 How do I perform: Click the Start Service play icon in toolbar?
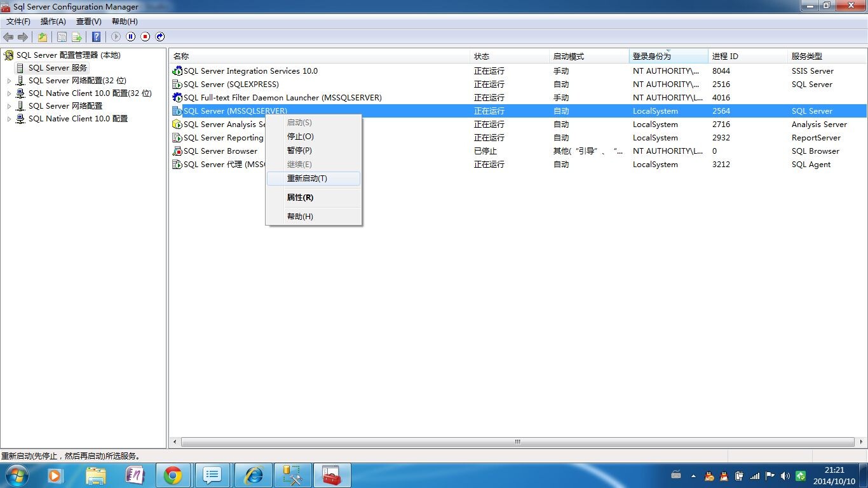click(116, 37)
